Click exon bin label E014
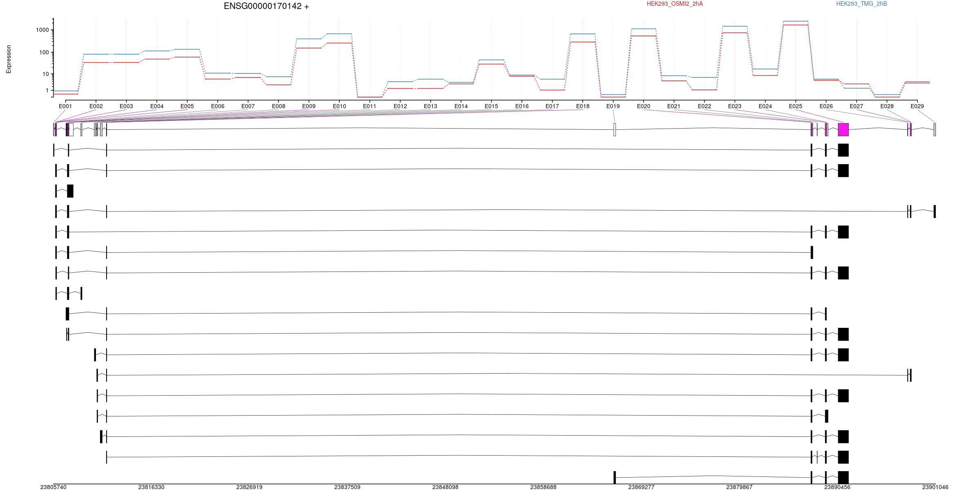 [461, 106]
